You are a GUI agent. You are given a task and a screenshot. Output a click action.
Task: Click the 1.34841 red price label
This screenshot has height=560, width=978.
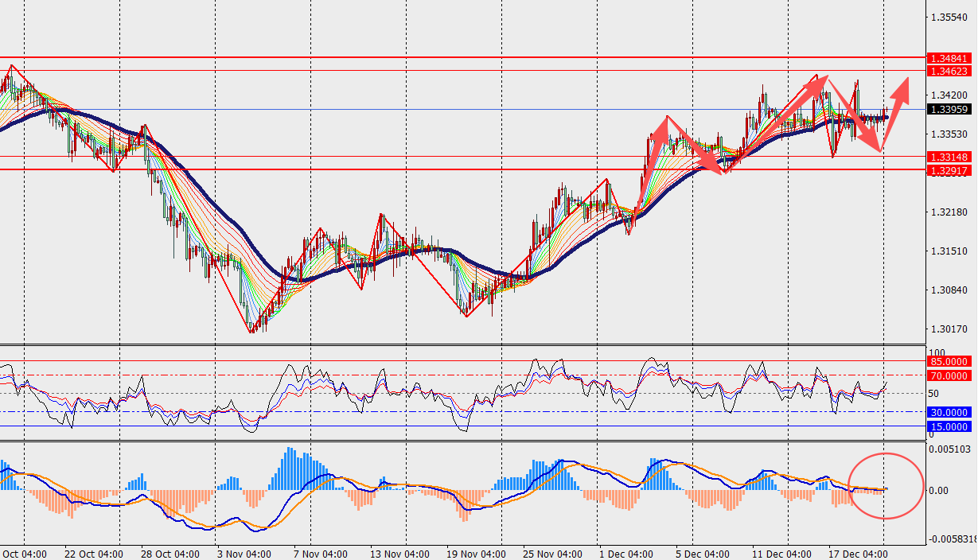[949, 58]
